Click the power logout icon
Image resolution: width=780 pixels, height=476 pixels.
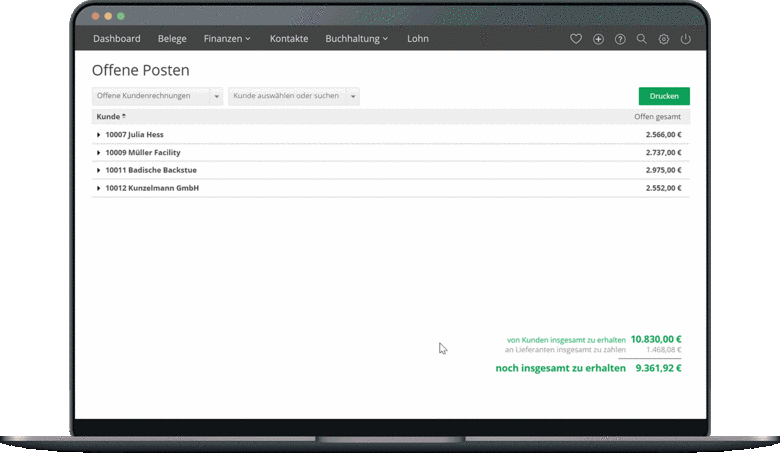(x=686, y=39)
